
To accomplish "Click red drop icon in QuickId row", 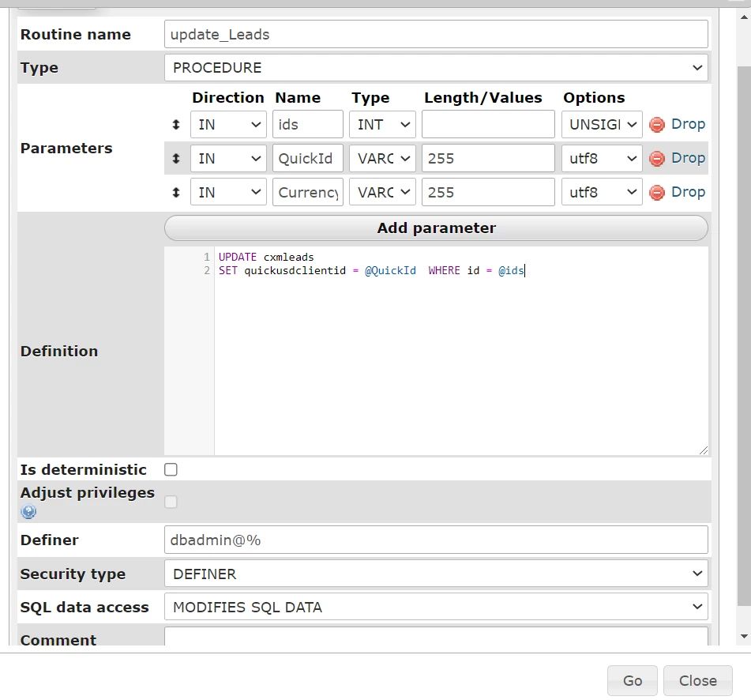I will [x=657, y=159].
